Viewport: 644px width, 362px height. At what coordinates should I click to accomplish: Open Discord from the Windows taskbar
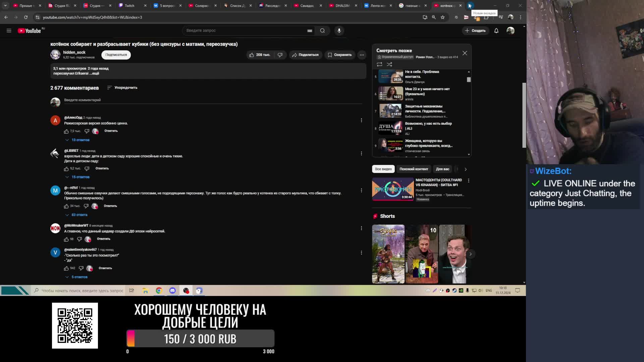(x=172, y=291)
